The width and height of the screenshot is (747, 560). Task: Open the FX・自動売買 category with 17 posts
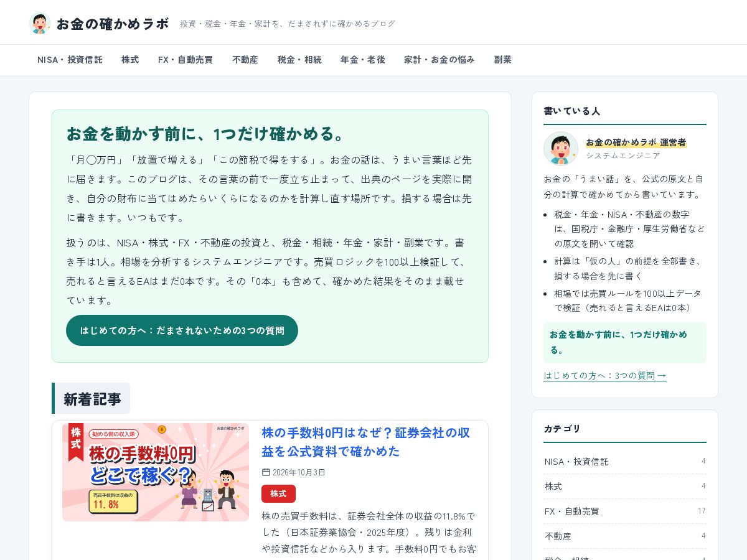click(x=625, y=511)
